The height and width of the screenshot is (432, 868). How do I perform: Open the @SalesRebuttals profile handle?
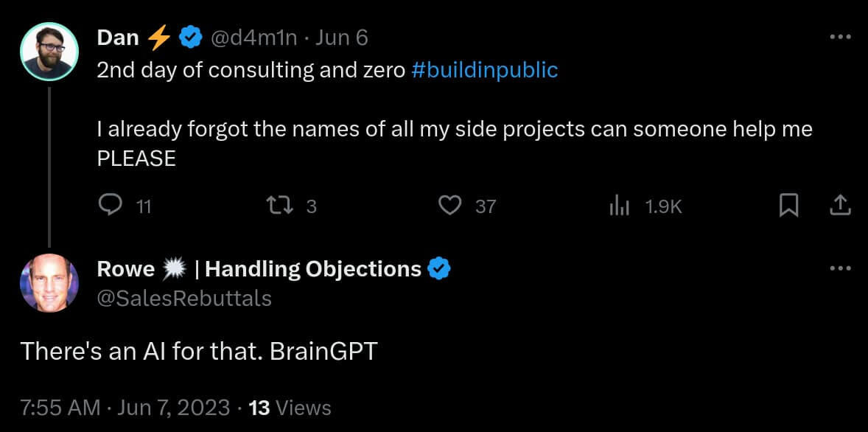(184, 298)
